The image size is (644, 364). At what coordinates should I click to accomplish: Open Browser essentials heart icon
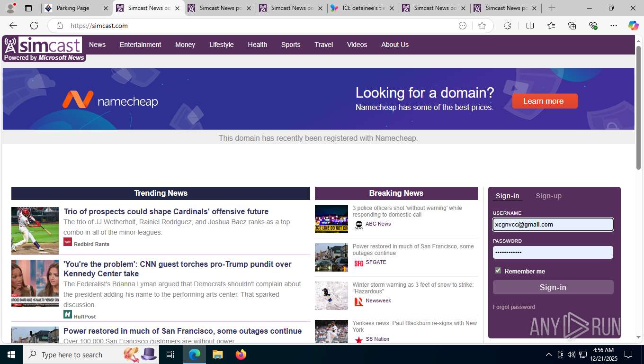coord(593,26)
